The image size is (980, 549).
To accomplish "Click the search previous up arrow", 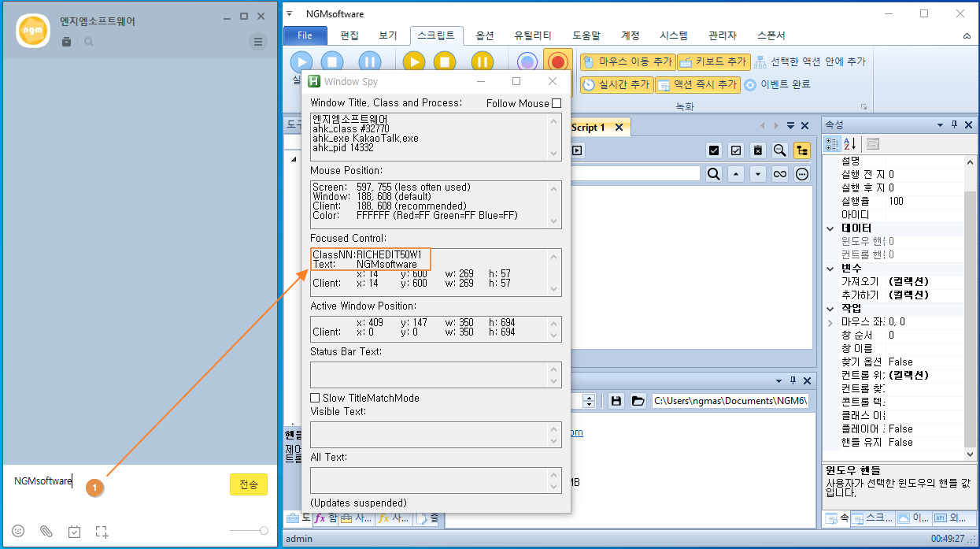I will (736, 174).
